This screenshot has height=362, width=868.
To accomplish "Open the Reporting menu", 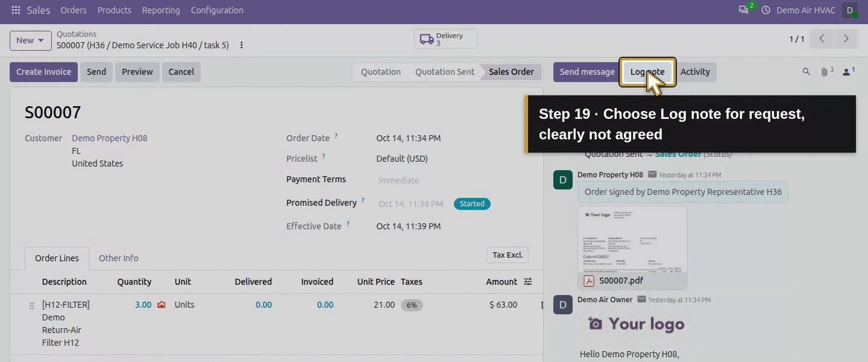I will (161, 10).
